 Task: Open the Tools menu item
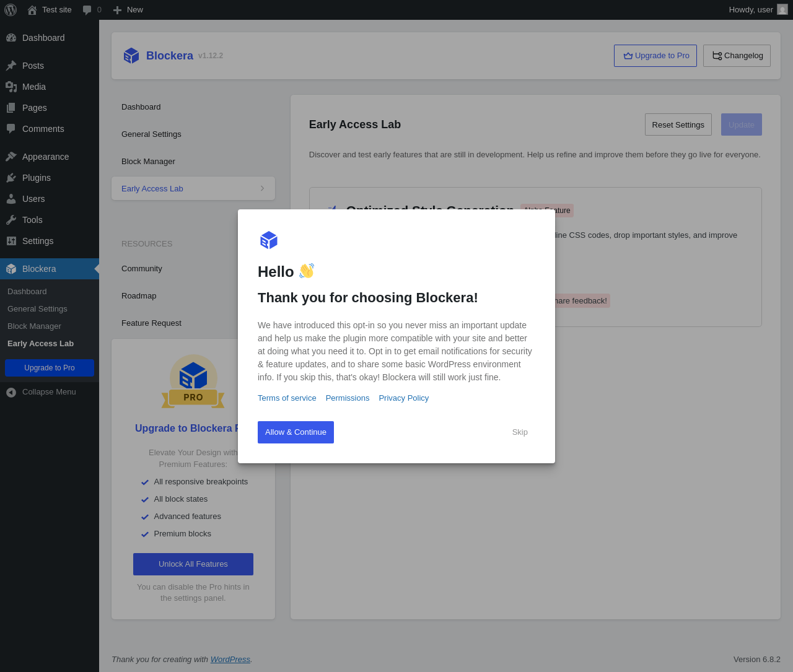(x=50, y=220)
